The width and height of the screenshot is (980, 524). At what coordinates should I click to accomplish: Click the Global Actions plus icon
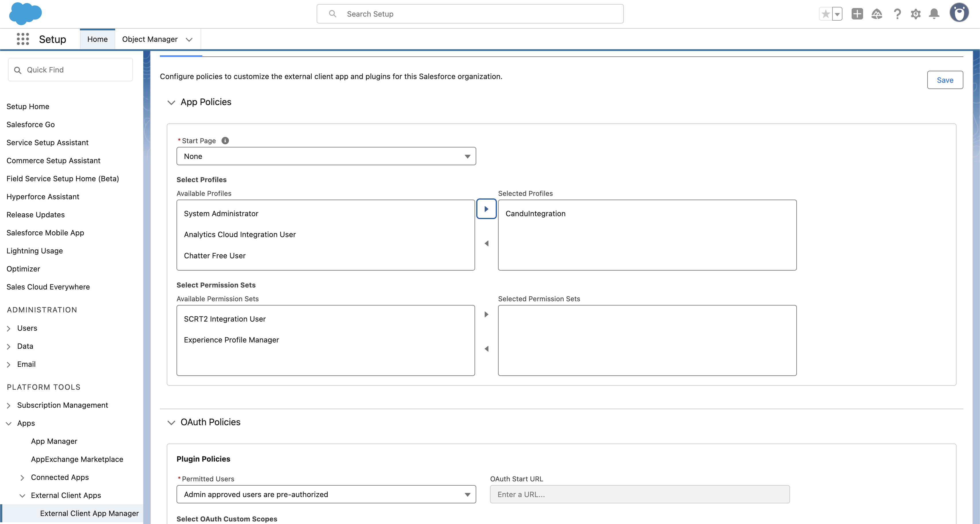pos(857,14)
